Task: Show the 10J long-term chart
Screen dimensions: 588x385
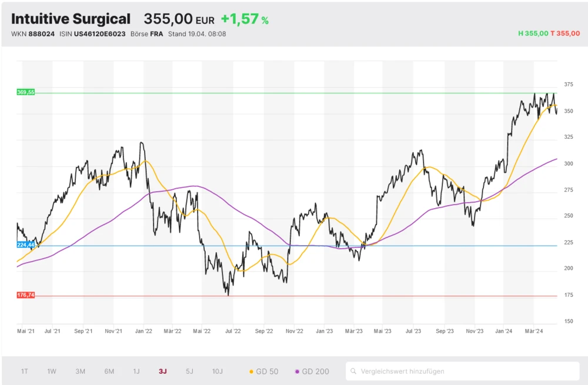Action: click(217, 371)
